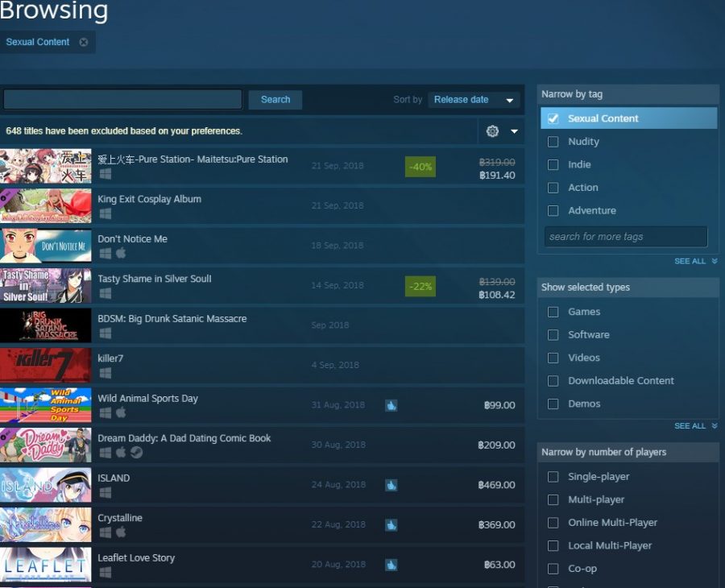Open the search preferences gear icon
Viewport: 725px width, 588px height.
point(492,131)
